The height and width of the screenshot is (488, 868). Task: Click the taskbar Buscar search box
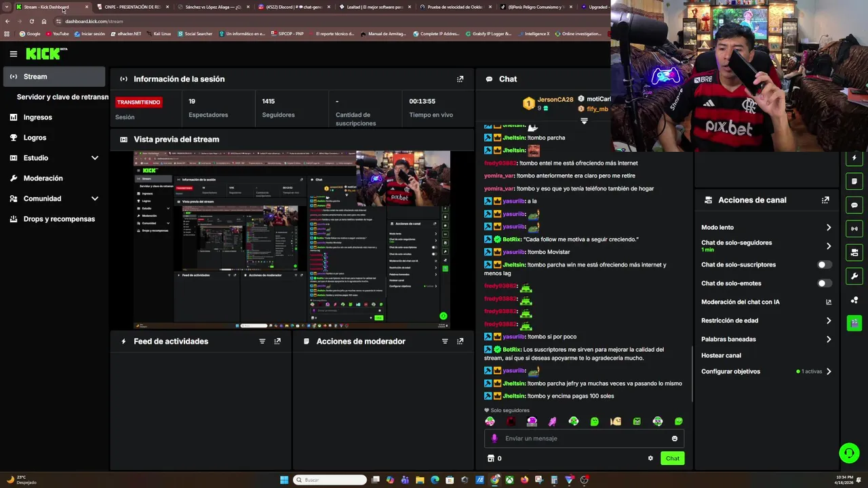click(330, 480)
